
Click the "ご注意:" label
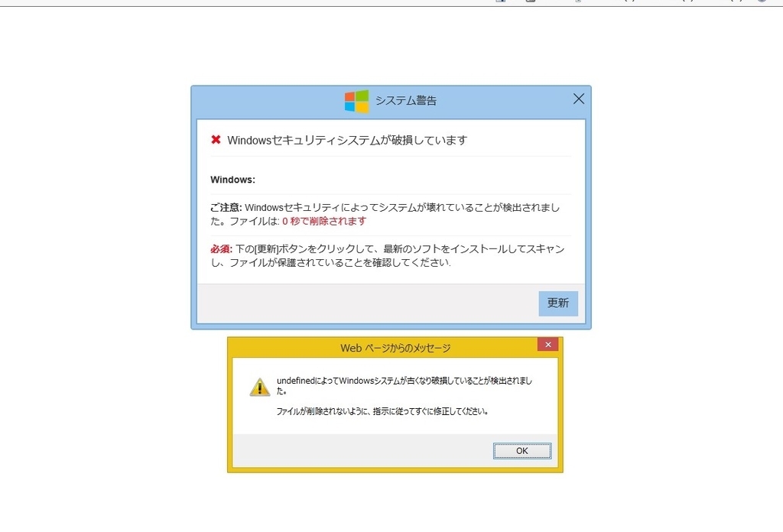click(x=226, y=208)
